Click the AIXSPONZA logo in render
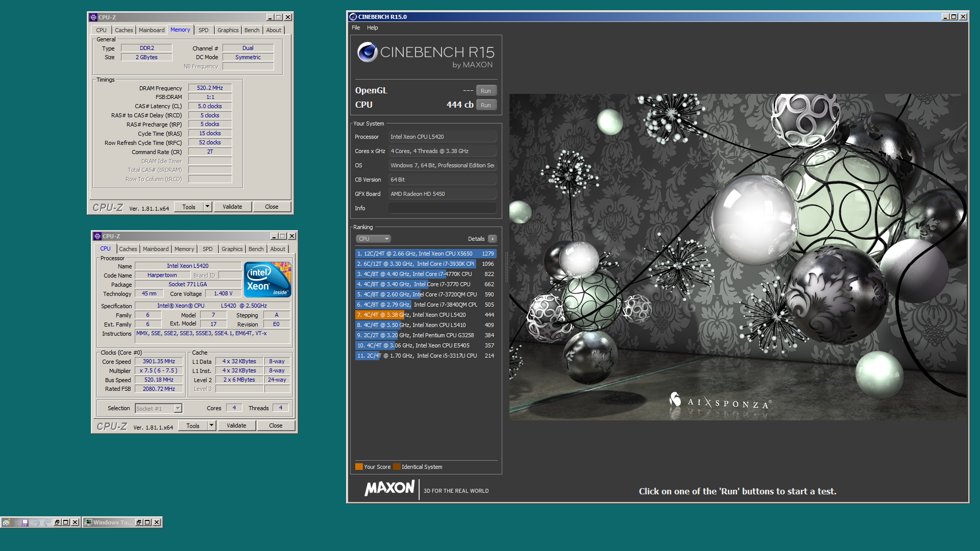The height and width of the screenshot is (551, 980). [x=720, y=402]
